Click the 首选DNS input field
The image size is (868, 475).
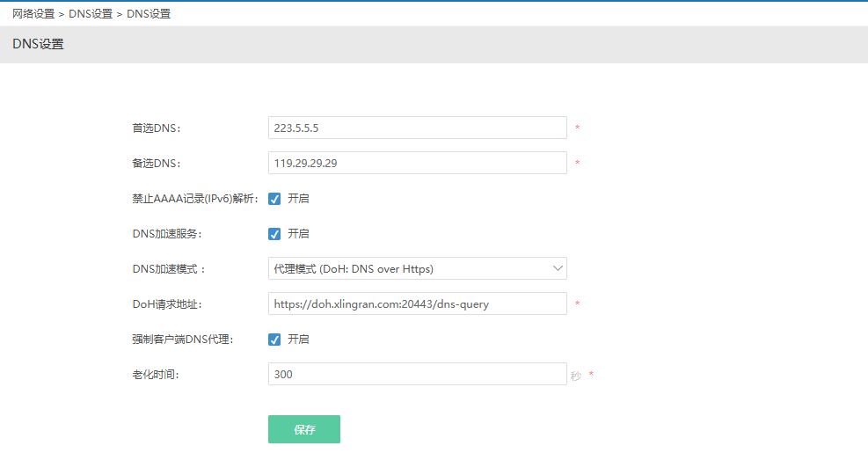(417, 128)
